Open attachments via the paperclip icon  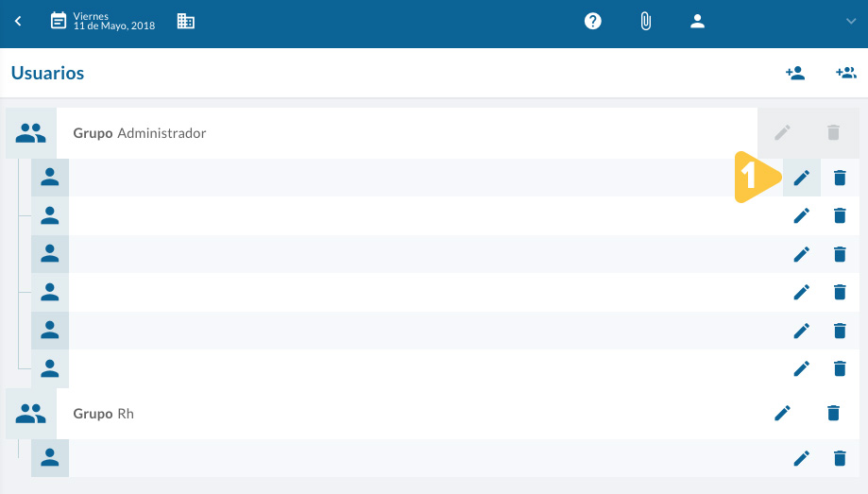pos(645,21)
